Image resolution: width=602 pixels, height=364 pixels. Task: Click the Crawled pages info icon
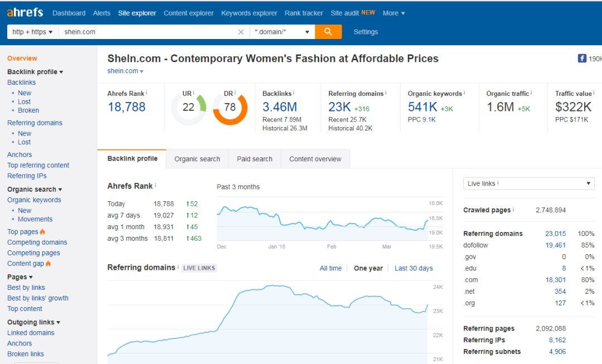pos(513,210)
